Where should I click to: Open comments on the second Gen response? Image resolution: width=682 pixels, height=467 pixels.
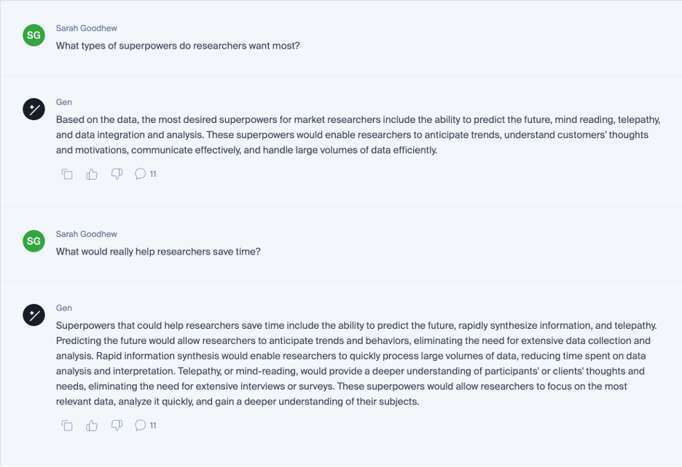(x=145, y=425)
